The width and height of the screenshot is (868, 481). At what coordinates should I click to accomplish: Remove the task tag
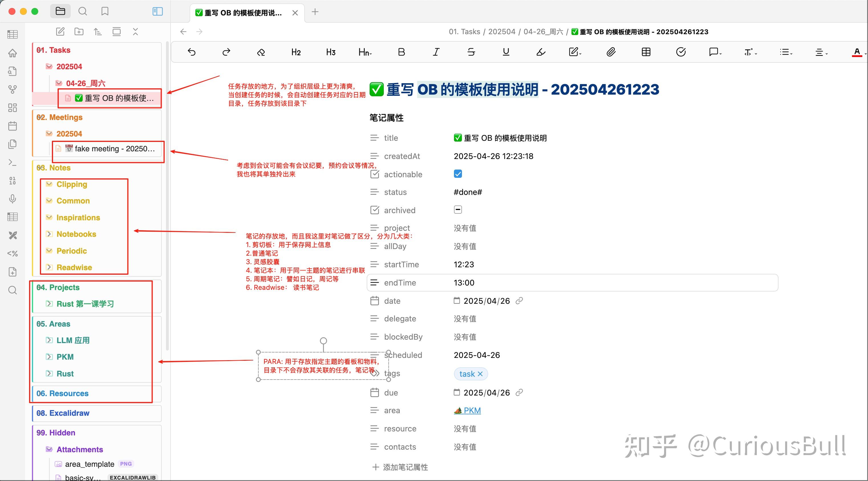pyautogui.click(x=481, y=374)
